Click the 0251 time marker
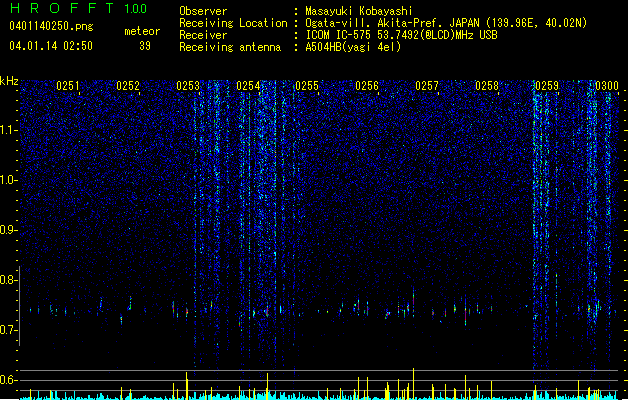Image resolution: width=629 pixels, height=400 pixels. pyautogui.click(x=68, y=85)
